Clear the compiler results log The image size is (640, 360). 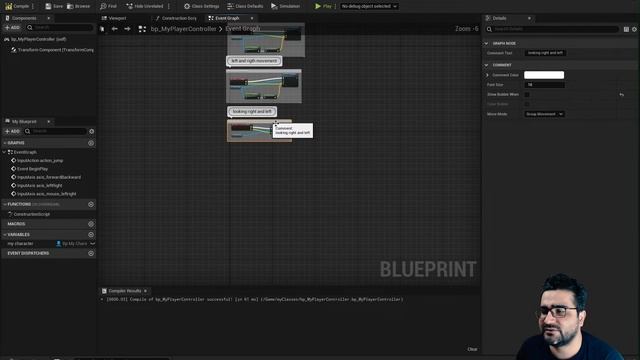click(472, 349)
